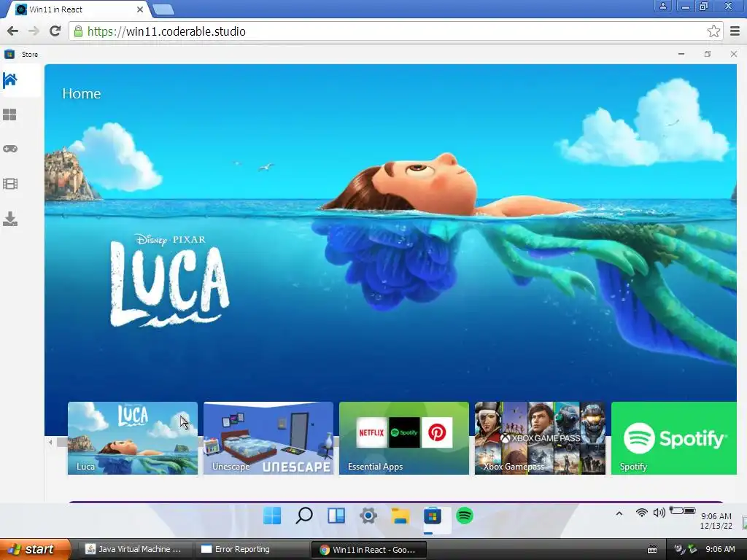Open the Widgets icon on Win11 taskbar
This screenshot has width=747, height=560.
point(336,516)
